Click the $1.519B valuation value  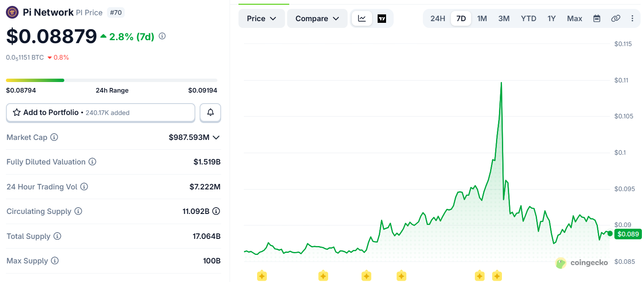pos(207,162)
